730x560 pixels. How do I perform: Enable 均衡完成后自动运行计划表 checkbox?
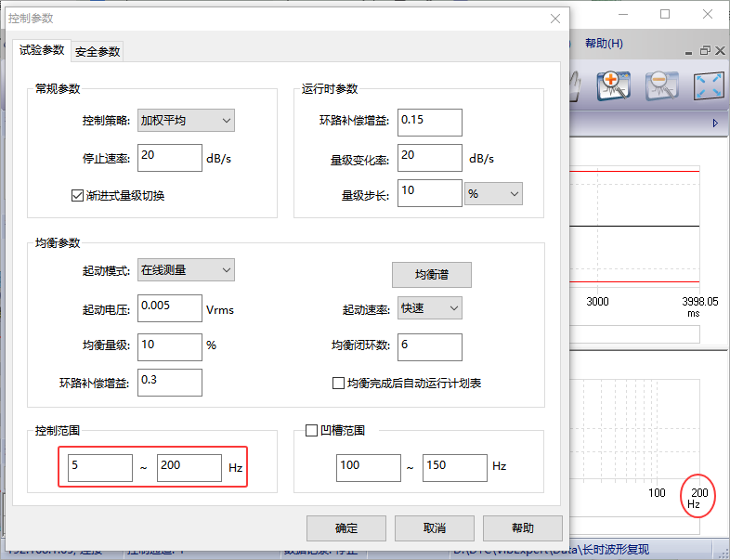338,383
